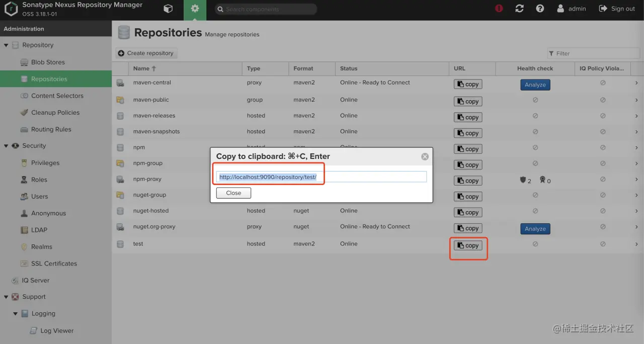Collapse the Repository tree section
Screen dimensions: 644x344
coord(6,45)
